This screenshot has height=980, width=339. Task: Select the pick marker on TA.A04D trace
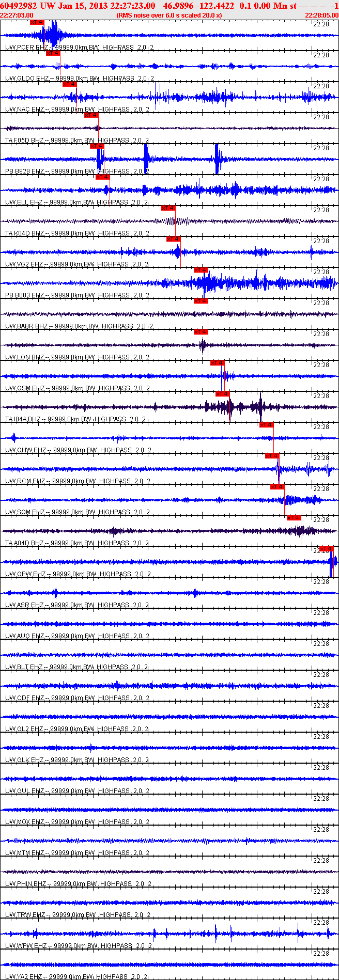click(294, 518)
